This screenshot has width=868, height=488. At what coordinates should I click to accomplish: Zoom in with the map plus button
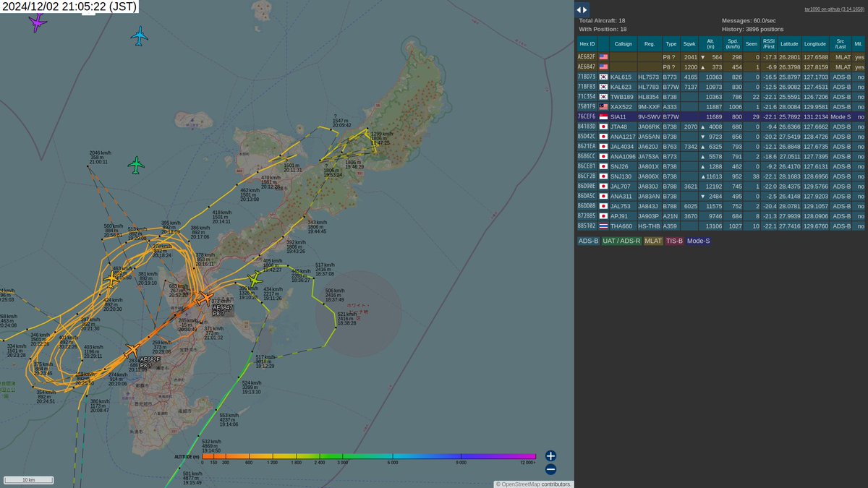pos(550,455)
